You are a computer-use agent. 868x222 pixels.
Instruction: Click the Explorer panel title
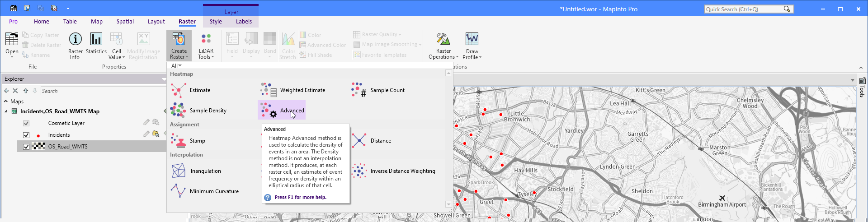[x=14, y=79]
